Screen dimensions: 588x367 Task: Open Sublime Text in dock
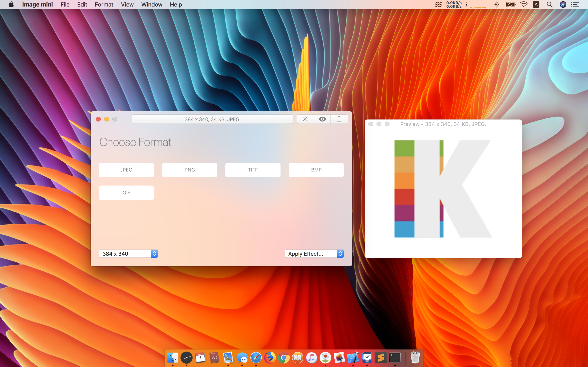[381, 358]
